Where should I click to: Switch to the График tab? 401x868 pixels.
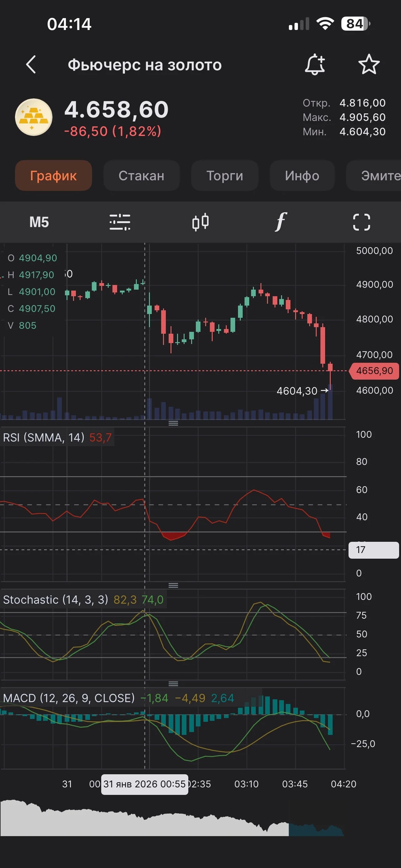53,176
